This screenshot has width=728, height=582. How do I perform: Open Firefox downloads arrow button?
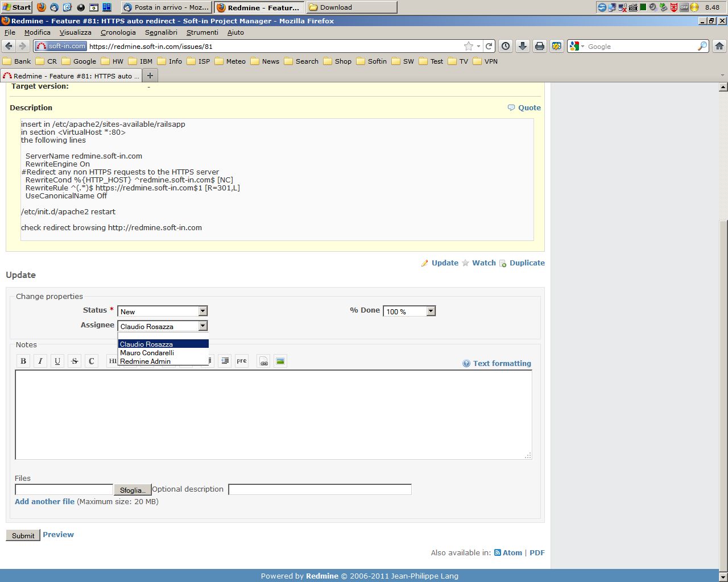pos(523,46)
